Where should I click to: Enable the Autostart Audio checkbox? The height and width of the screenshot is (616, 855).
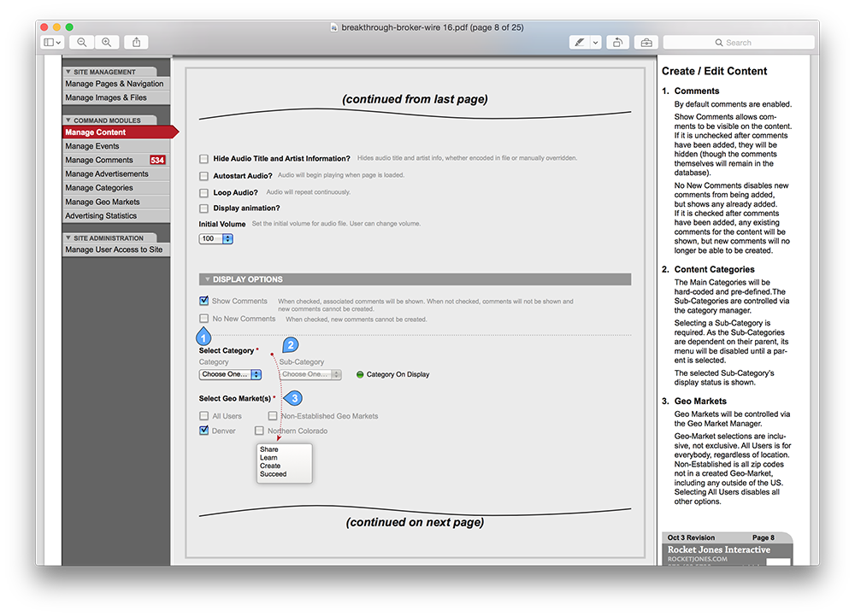tap(203, 176)
